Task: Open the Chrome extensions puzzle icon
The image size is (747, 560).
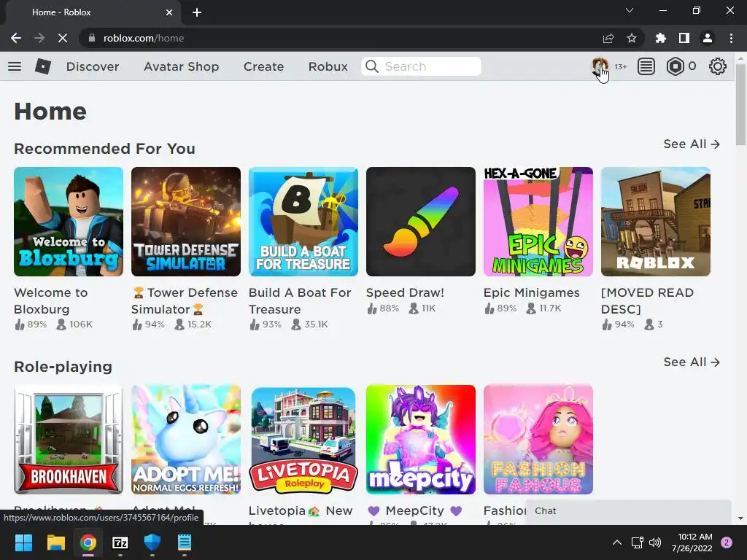Action: 661,38
